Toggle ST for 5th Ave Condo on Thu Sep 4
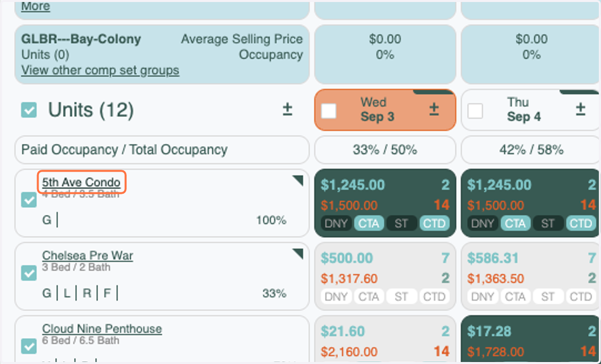 pos(548,223)
